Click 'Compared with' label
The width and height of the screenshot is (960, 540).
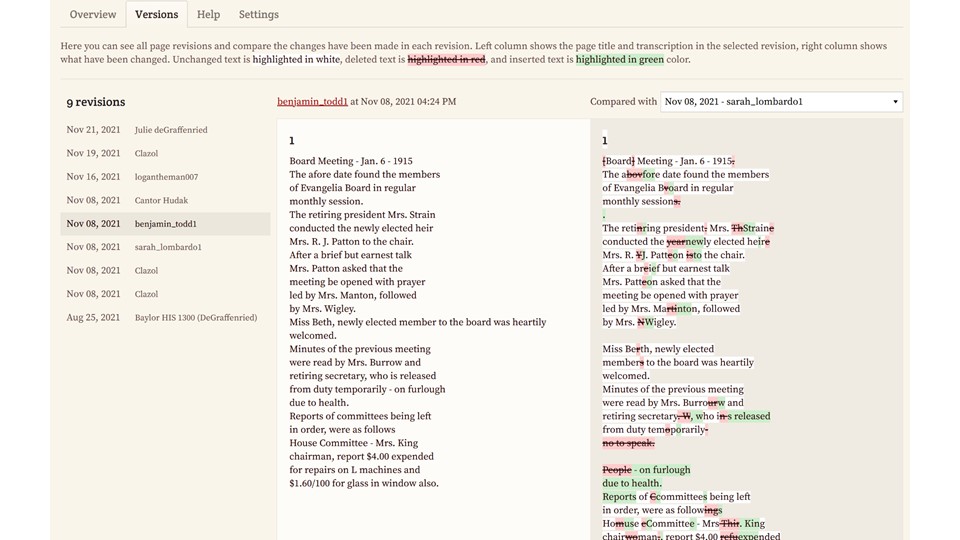pyautogui.click(x=623, y=102)
